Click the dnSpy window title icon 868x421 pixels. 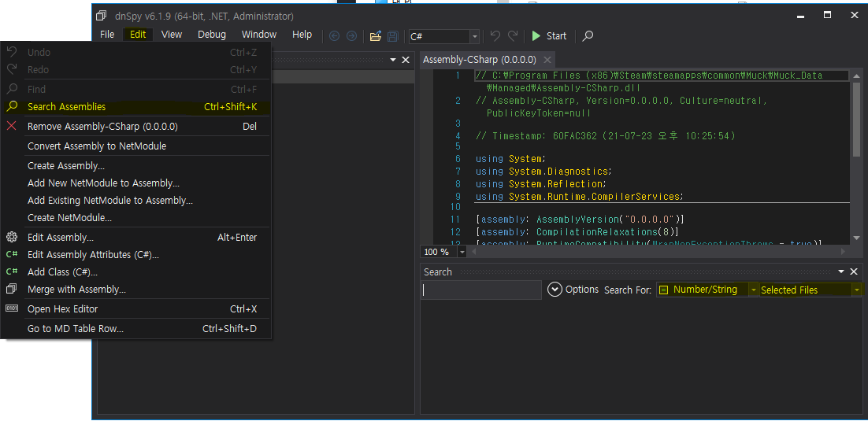[102, 16]
